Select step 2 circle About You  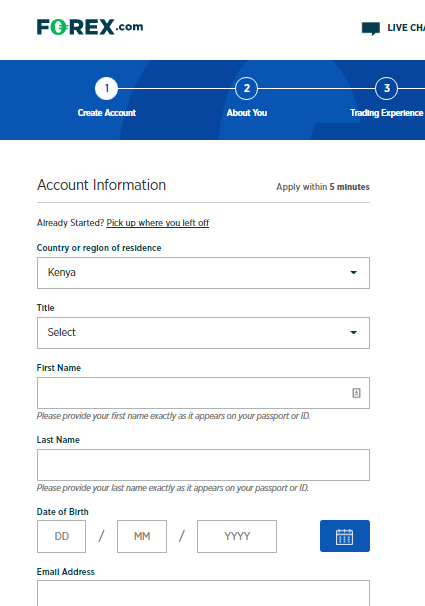coord(246,89)
